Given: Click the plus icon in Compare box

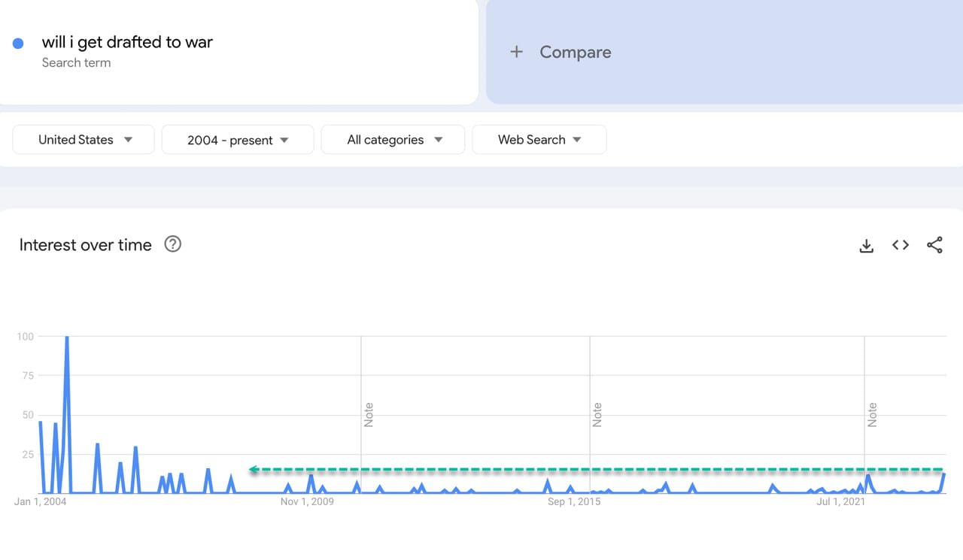Looking at the screenshot, I should pyautogui.click(x=516, y=52).
